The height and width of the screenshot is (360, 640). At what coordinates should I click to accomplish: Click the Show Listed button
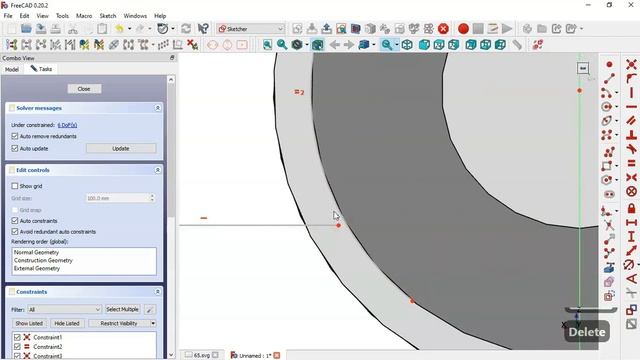[29, 323]
